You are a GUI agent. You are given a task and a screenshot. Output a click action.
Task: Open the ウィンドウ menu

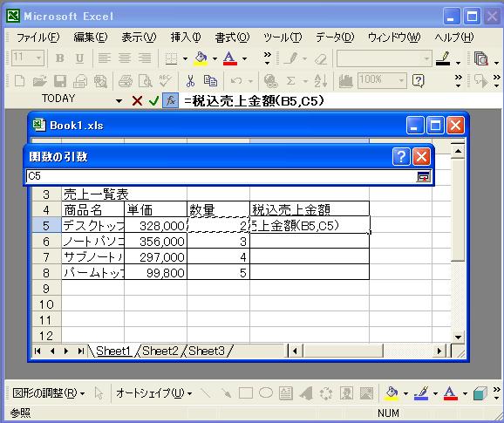pos(394,38)
